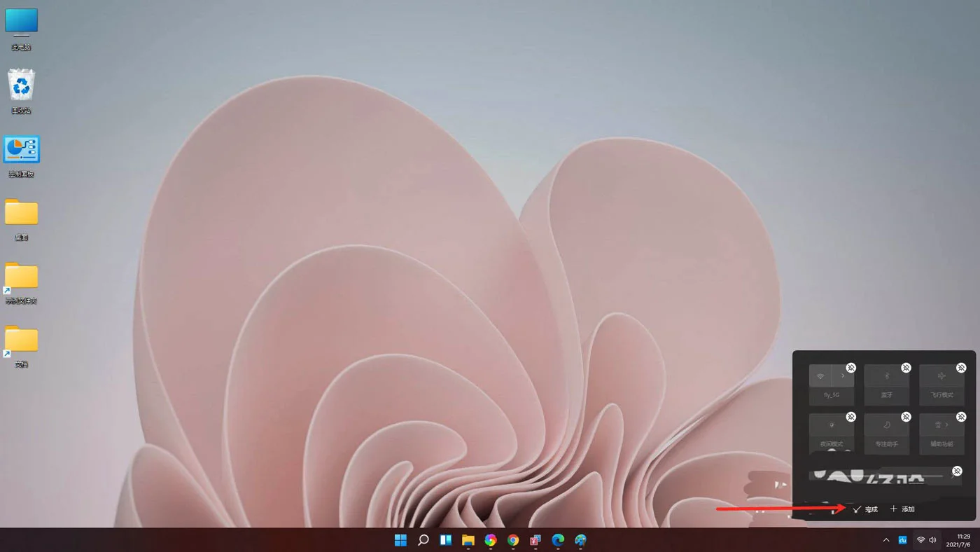
Task: Launch File Explorer from the taskbar
Action: (x=468, y=540)
